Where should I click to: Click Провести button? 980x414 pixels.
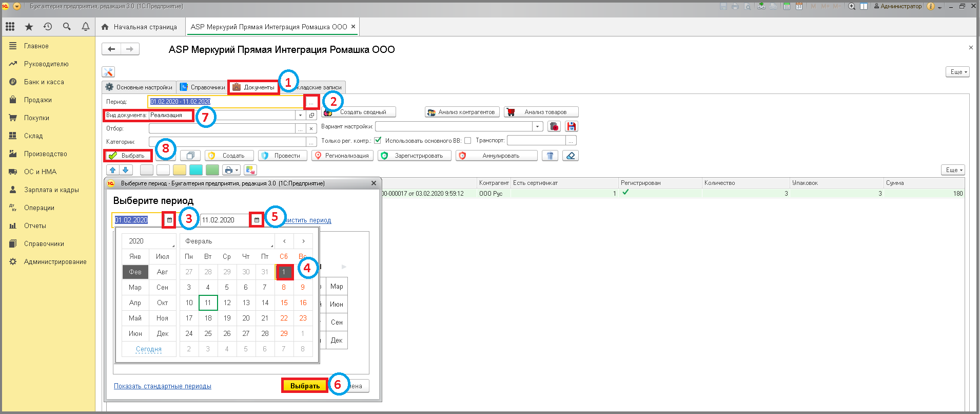pyautogui.click(x=283, y=156)
